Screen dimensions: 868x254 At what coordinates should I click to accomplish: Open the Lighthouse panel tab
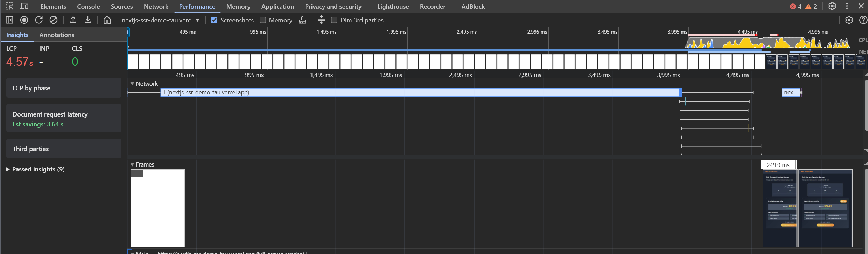(x=393, y=6)
